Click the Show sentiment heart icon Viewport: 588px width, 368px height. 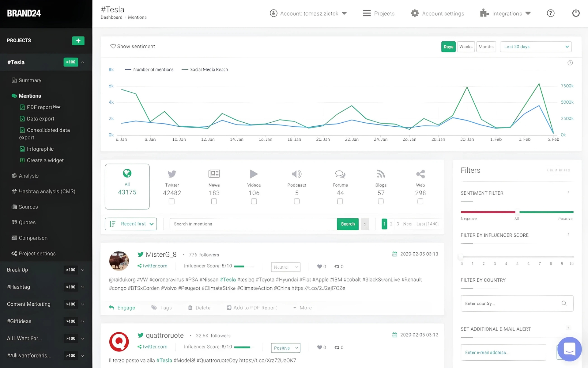(113, 46)
